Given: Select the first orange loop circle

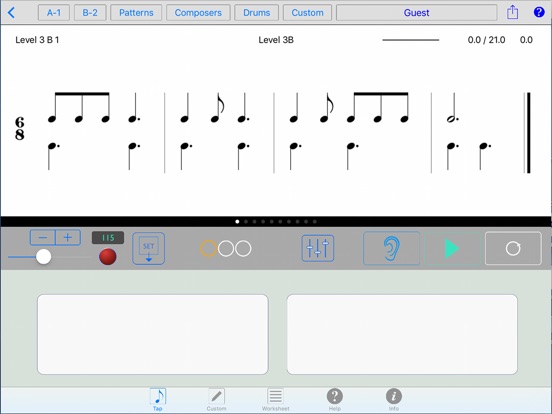Looking at the screenshot, I should click(x=208, y=249).
